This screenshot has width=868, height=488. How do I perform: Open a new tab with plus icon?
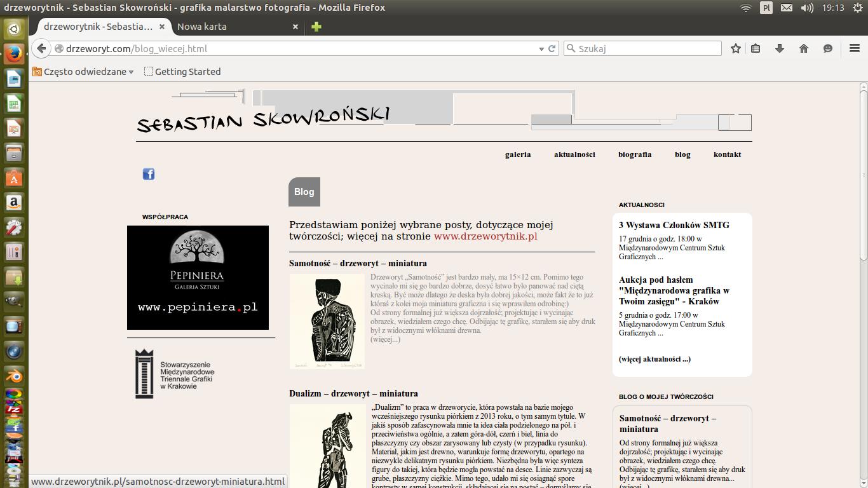click(x=316, y=27)
